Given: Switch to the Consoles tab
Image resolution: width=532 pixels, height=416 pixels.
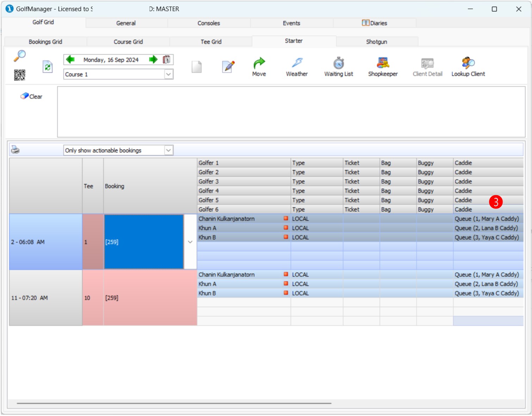Looking at the screenshot, I should click(209, 23).
